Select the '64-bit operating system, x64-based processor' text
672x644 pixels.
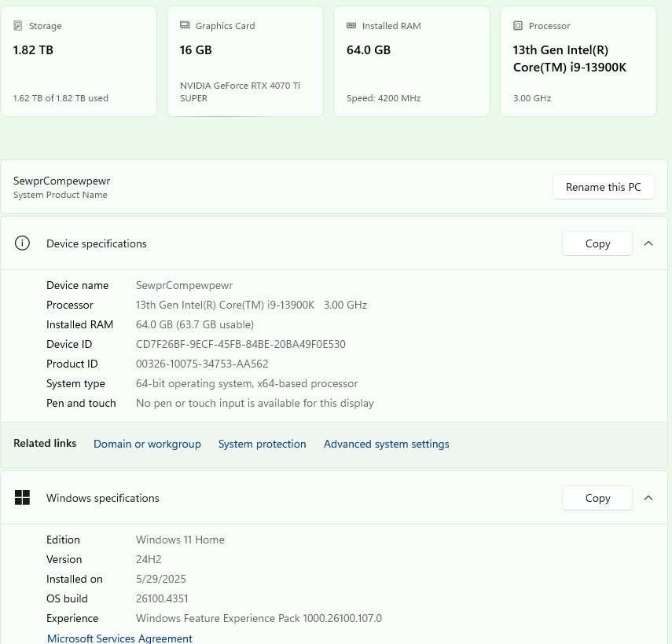click(x=247, y=384)
